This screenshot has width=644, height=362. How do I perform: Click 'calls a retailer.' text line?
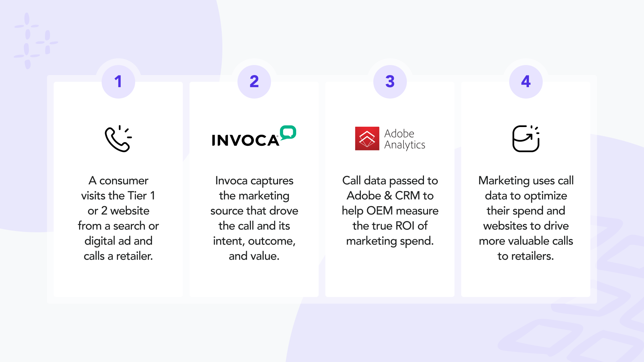(118, 256)
